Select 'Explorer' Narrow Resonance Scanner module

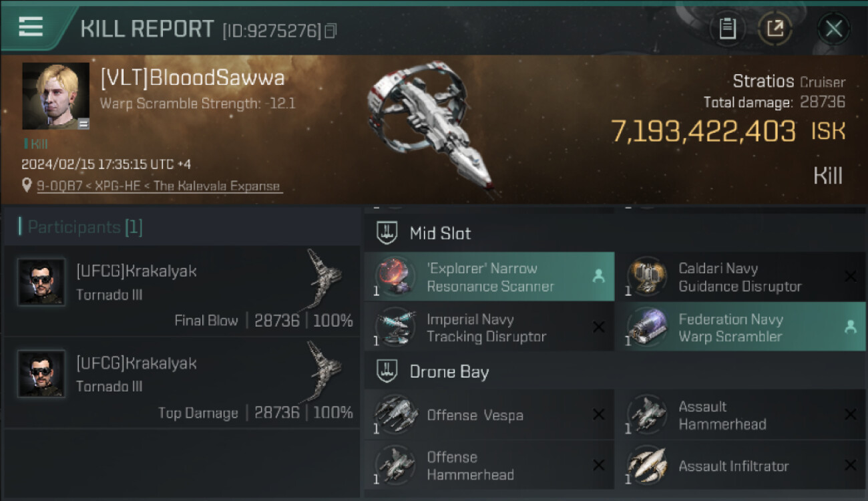(x=489, y=277)
